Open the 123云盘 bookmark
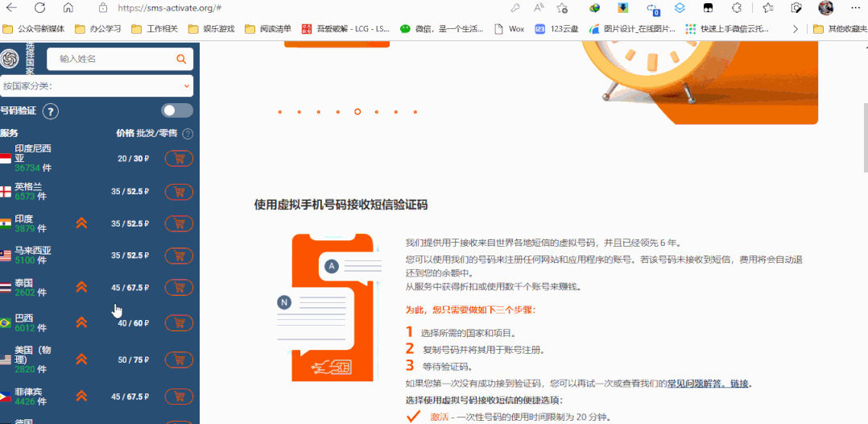The image size is (868, 424). click(x=557, y=29)
